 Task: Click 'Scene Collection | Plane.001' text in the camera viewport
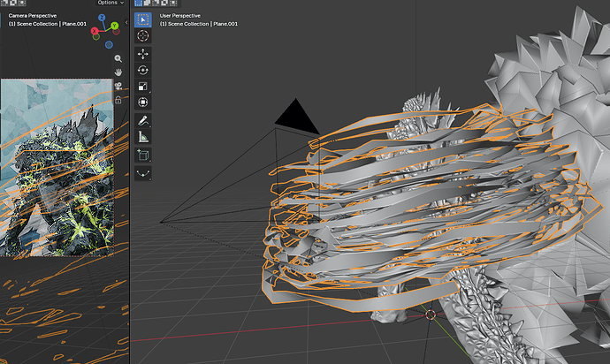pyautogui.click(x=52, y=24)
